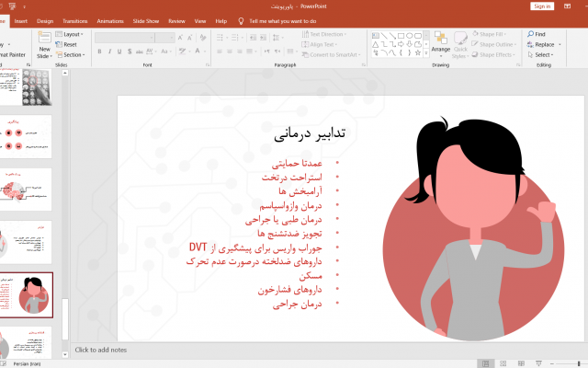Toggle strikethrough formatting

(139, 52)
